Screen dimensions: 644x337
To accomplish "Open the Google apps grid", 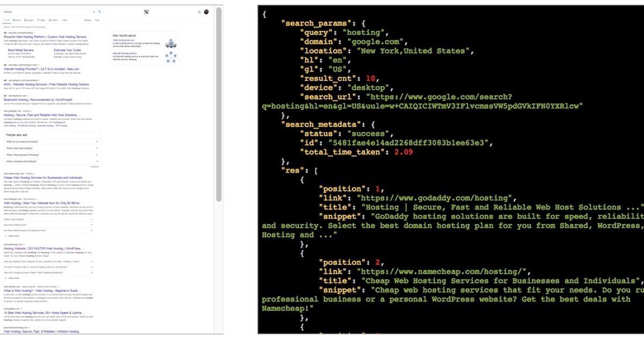I will click(x=199, y=11).
